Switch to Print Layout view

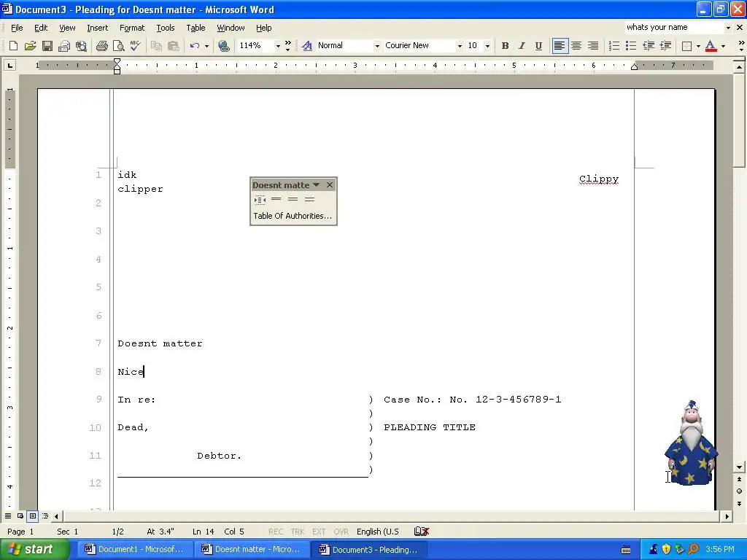[x=32, y=516]
